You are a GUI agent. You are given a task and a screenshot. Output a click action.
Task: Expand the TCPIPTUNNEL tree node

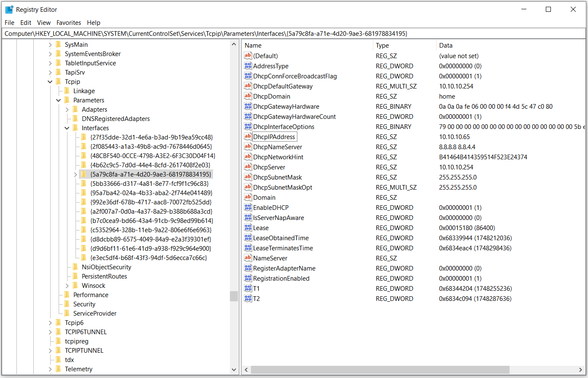coord(50,351)
